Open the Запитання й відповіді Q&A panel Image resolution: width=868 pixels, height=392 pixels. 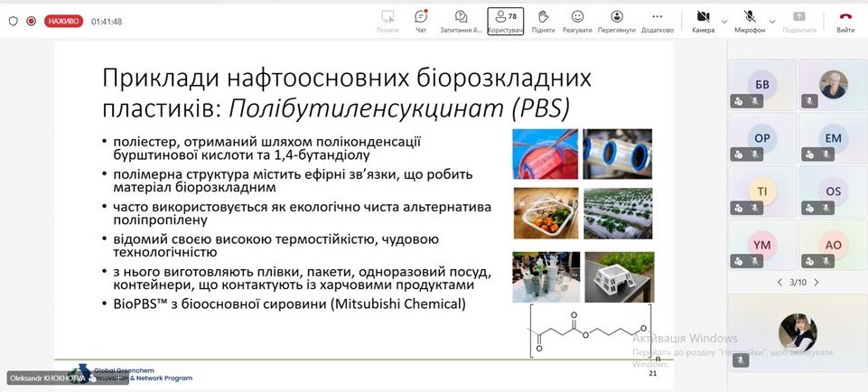(x=461, y=21)
